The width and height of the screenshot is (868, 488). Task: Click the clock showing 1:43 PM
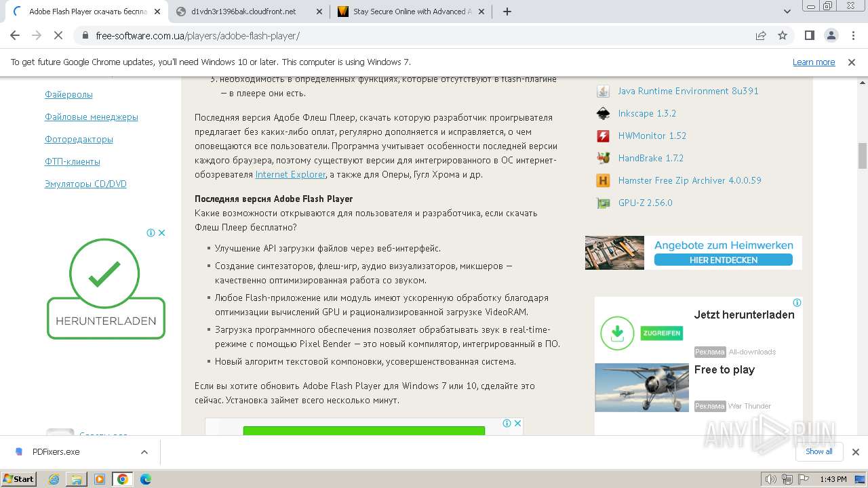click(833, 479)
